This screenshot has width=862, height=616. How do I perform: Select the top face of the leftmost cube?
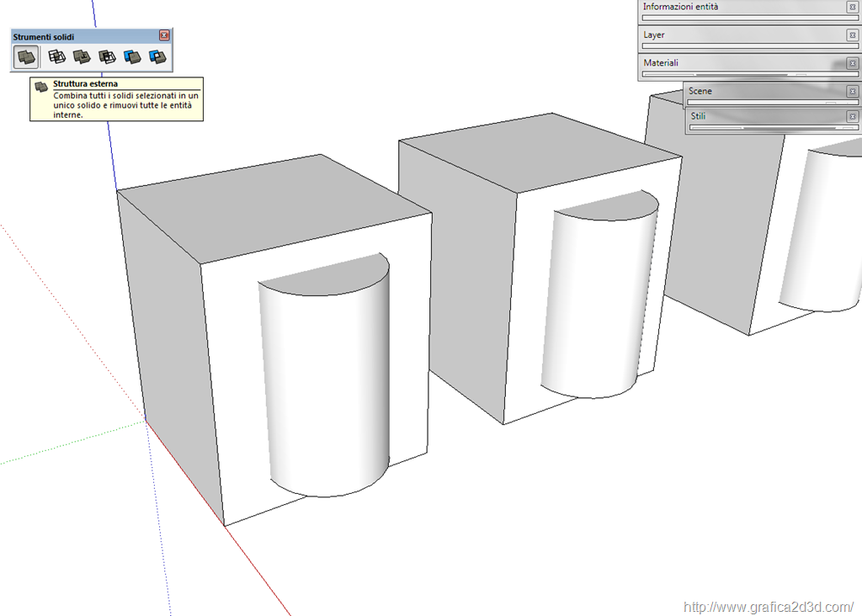click(269, 206)
